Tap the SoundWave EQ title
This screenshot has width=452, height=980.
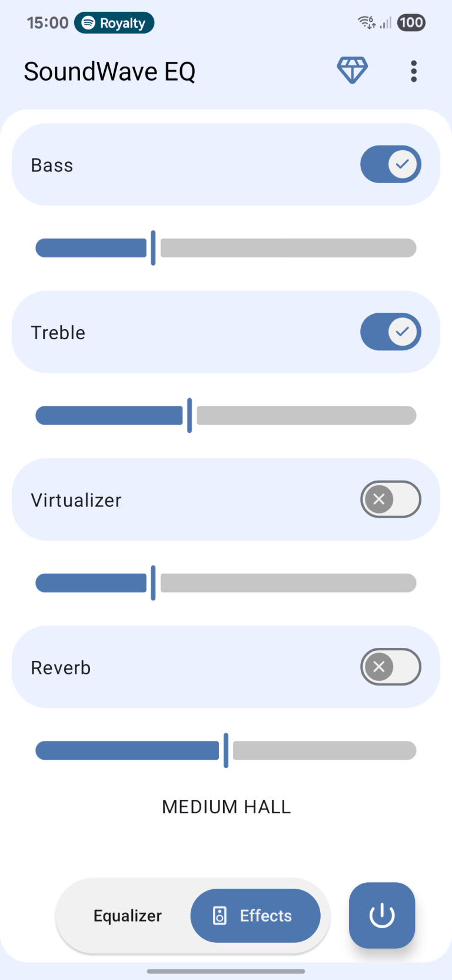coord(109,71)
